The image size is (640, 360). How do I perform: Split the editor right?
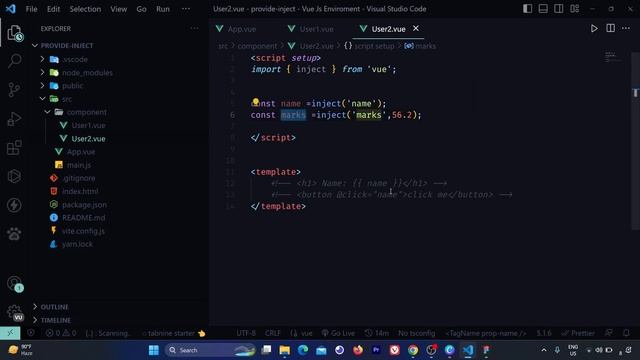coord(610,28)
